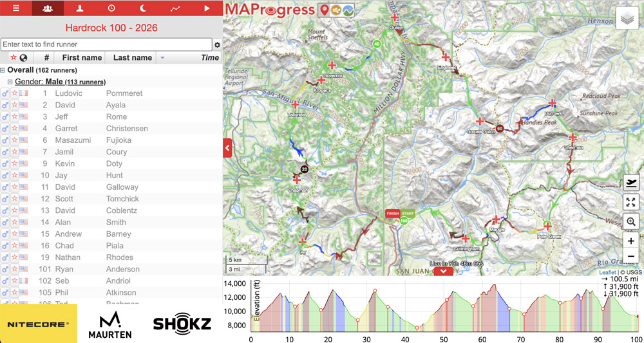This screenshot has height=343, width=644.
Task: Favorite runner Ludovic Pommeret with star
Action: pyautogui.click(x=14, y=93)
